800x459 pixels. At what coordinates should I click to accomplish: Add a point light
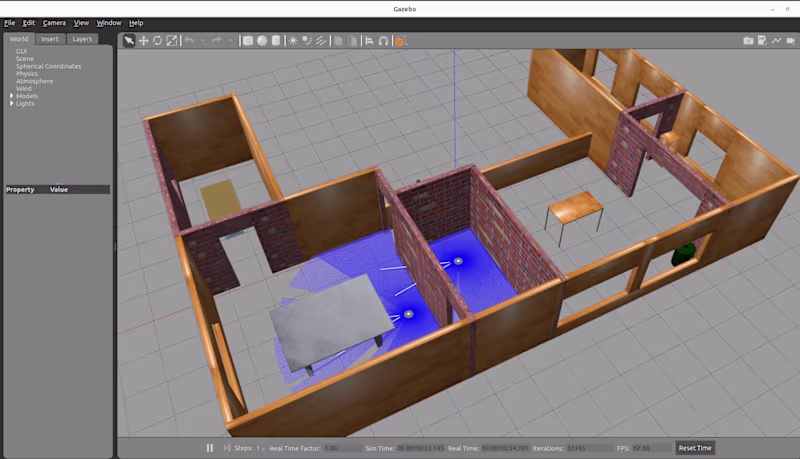coord(293,41)
